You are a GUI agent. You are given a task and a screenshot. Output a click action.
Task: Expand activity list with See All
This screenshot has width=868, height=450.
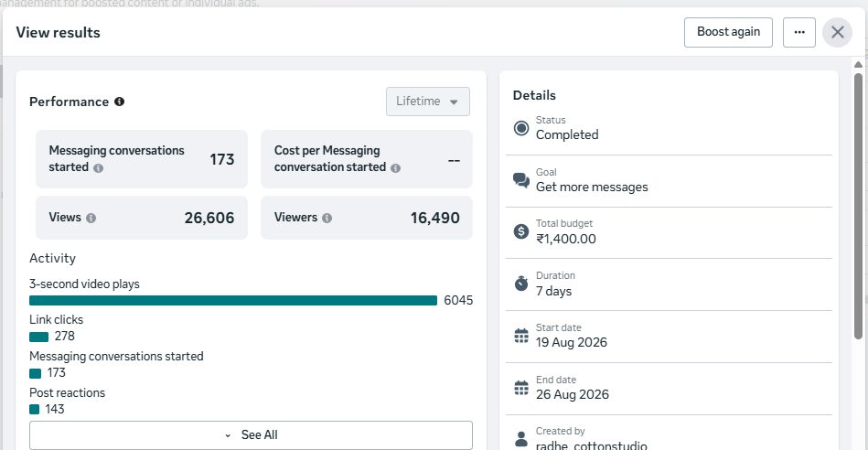tap(251, 435)
